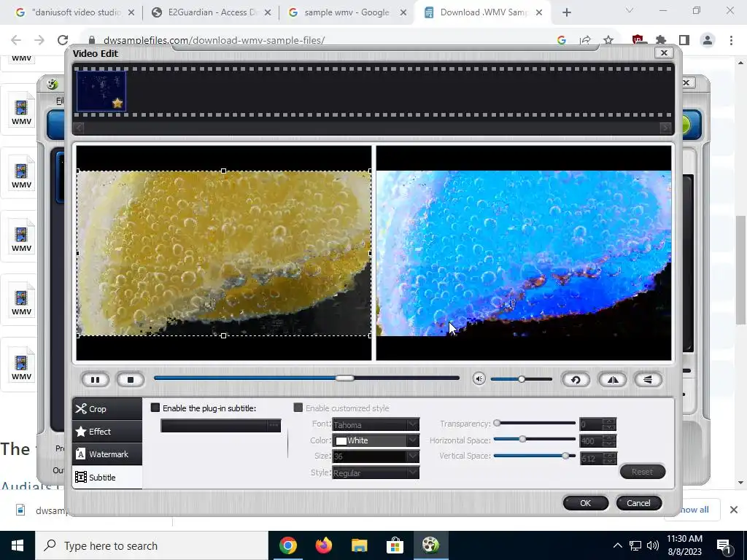
Task: Select the Subtitle tab
Action: pyautogui.click(x=107, y=477)
